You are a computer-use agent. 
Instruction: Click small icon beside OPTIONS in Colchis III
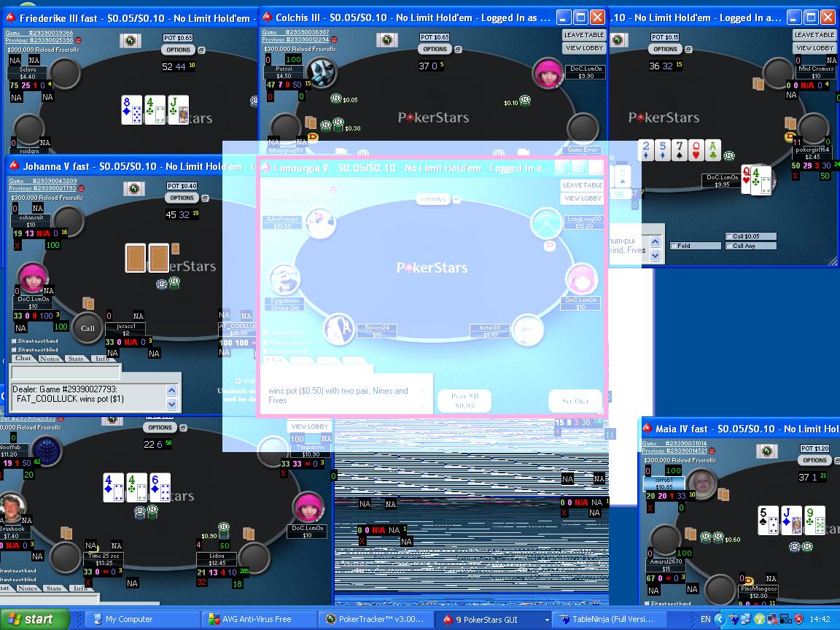pos(458,50)
